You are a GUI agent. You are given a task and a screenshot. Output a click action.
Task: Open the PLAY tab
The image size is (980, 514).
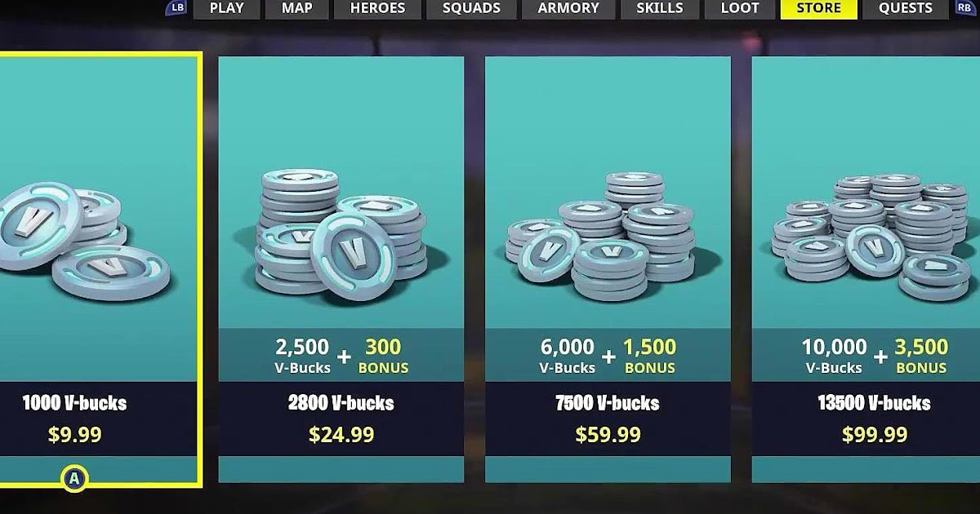[226, 9]
